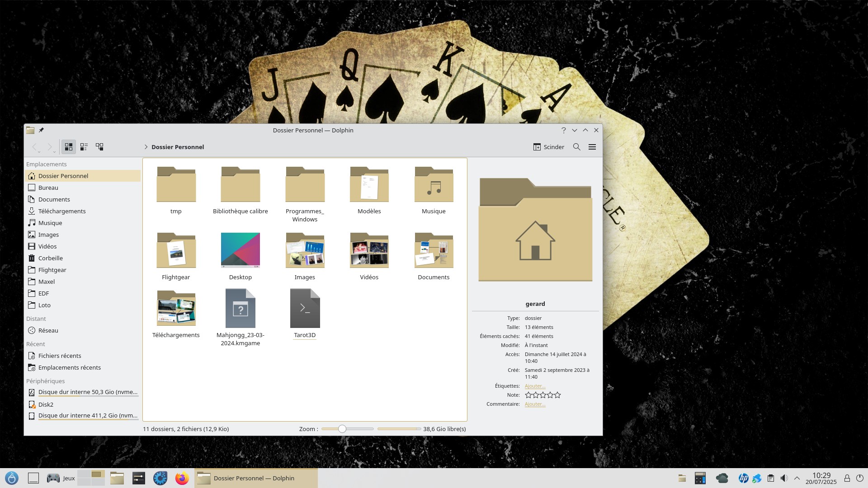Select Disque dur interne 411,2 Gio
This screenshot has height=488, width=868.
[x=83, y=416]
